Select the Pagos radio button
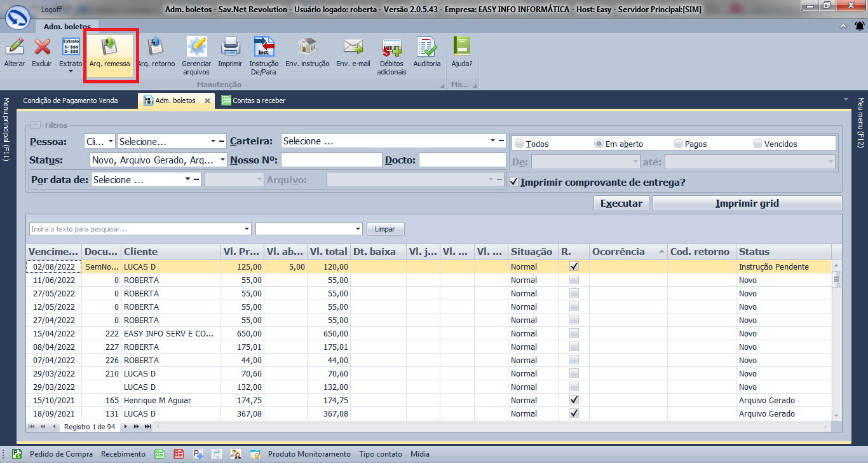 pos(678,144)
